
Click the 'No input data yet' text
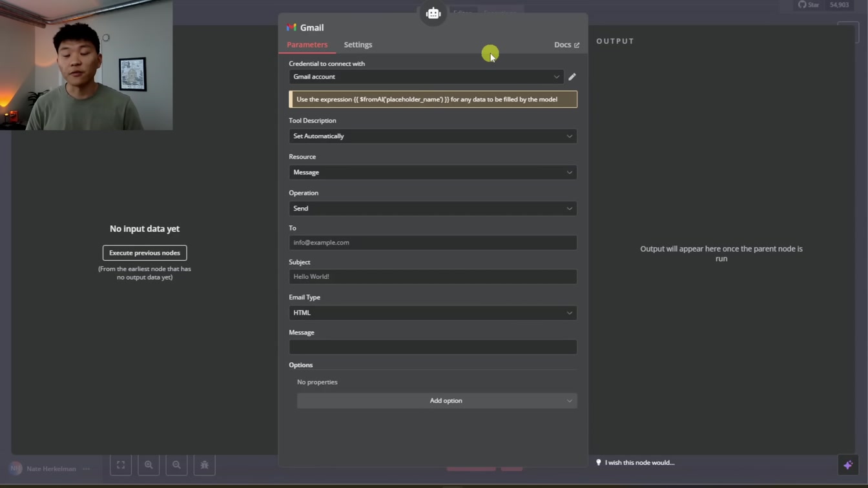pyautogui.click(x=145, y=229)
